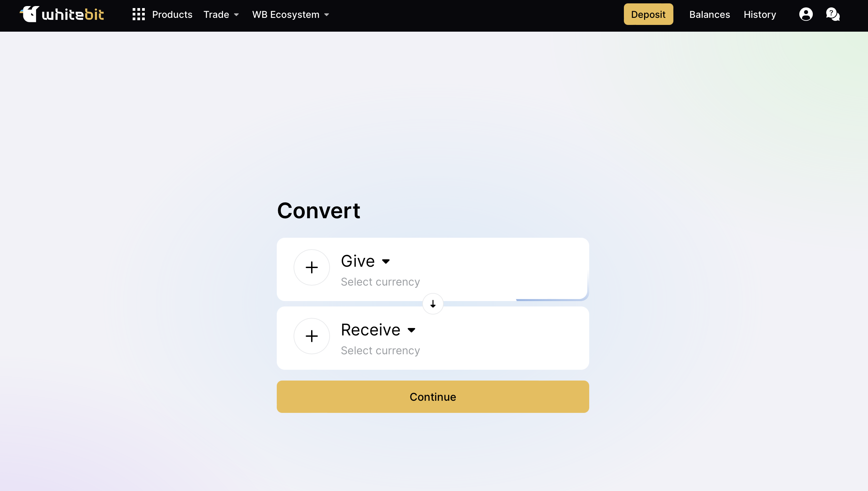Click the swap direction arrow icon
The image size is (868, 491).
click(433, 304)
